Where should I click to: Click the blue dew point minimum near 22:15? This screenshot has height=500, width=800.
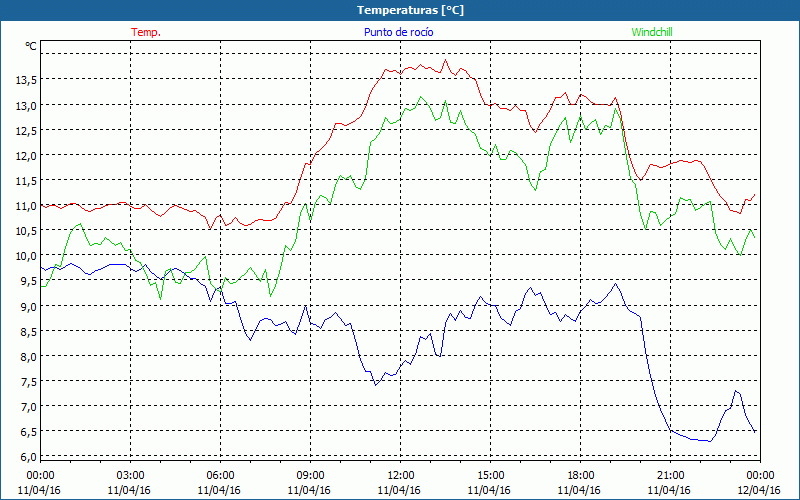pos(710,441)
